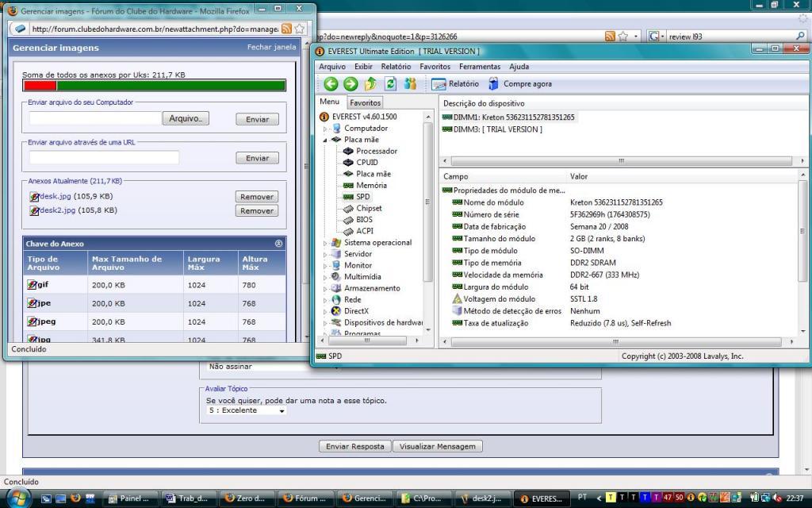Open Relatório from the EVEREST toolbar

(455, 84)
